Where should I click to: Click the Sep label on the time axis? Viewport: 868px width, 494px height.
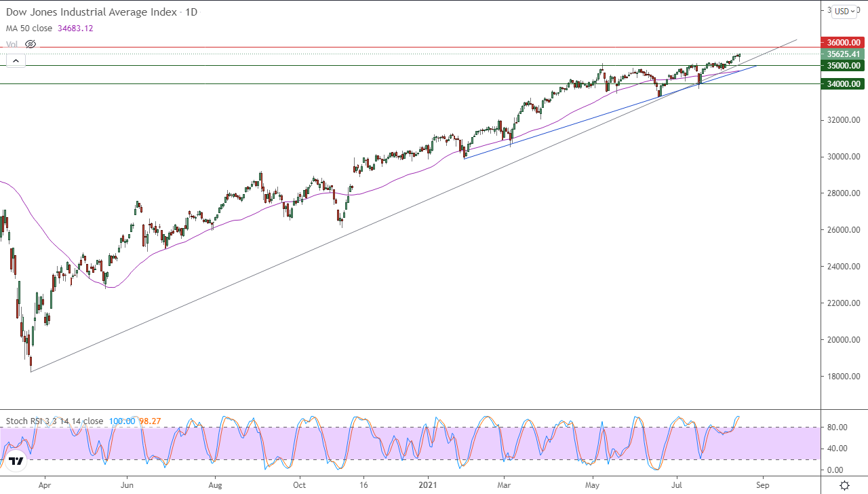pos(763,486)
